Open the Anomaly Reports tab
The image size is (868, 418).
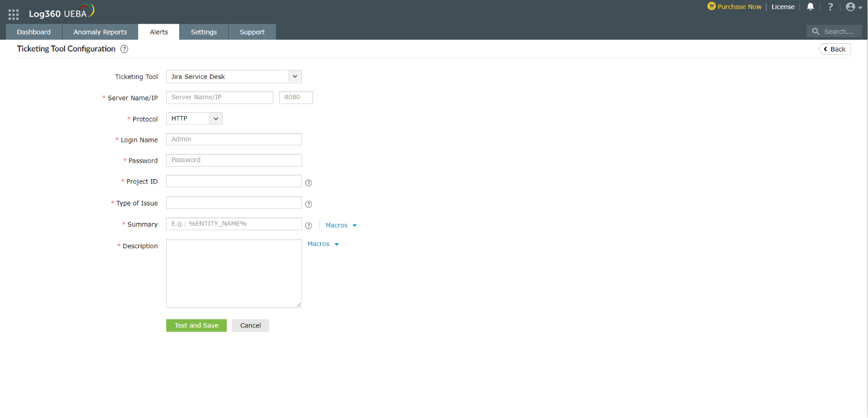pos(100,32)
